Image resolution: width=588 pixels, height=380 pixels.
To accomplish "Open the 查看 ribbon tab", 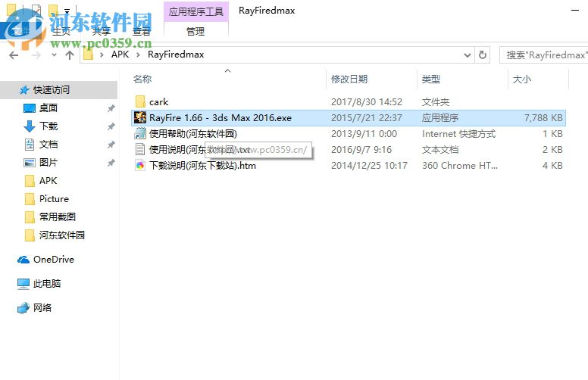I will [x=142, y=32].
